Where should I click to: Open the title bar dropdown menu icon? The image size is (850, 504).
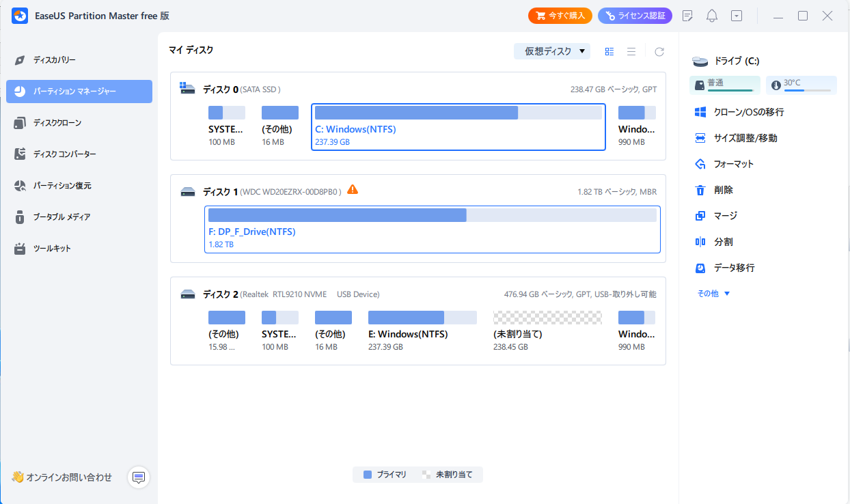click(x=736, y=16)
